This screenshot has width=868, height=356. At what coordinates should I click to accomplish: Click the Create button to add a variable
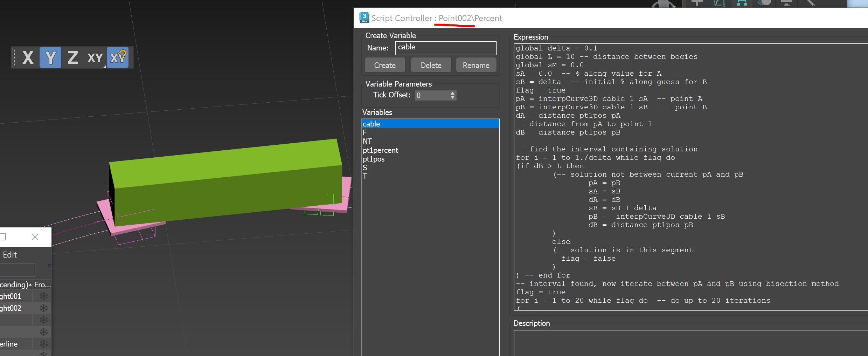click(x=384, y=65)
